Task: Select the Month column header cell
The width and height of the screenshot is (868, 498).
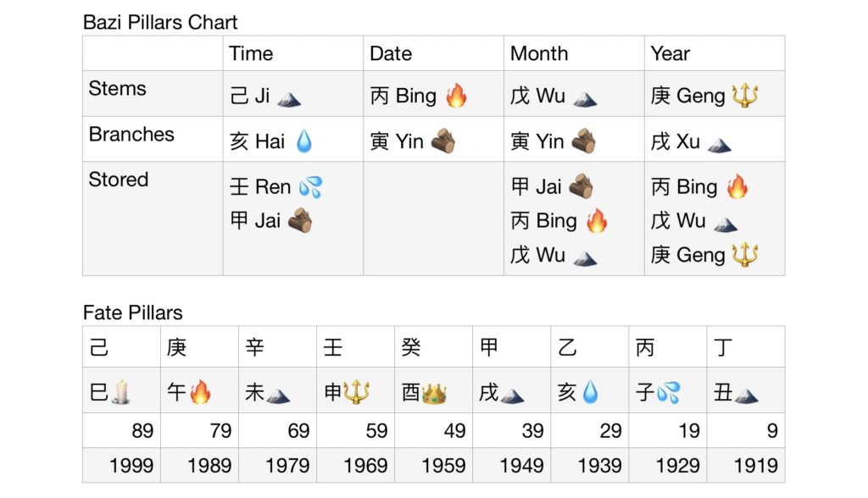Action: pyautogui.click(x=574, y=53)
